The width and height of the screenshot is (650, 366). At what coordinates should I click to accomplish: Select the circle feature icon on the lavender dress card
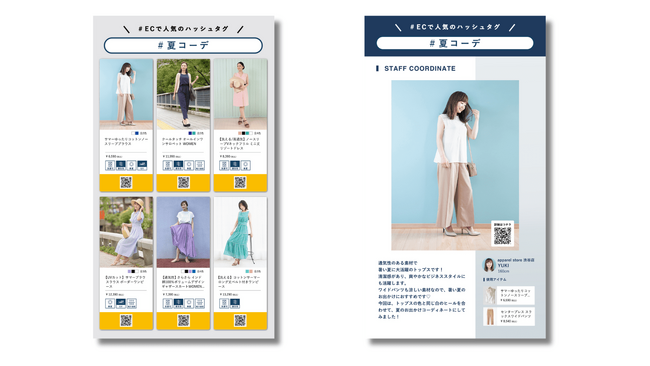click(110, 303)
